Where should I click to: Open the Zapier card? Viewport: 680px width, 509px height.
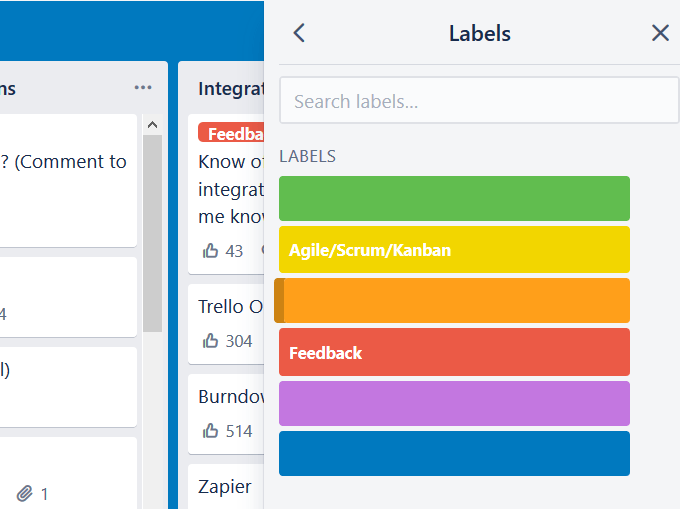coord(226,486)
